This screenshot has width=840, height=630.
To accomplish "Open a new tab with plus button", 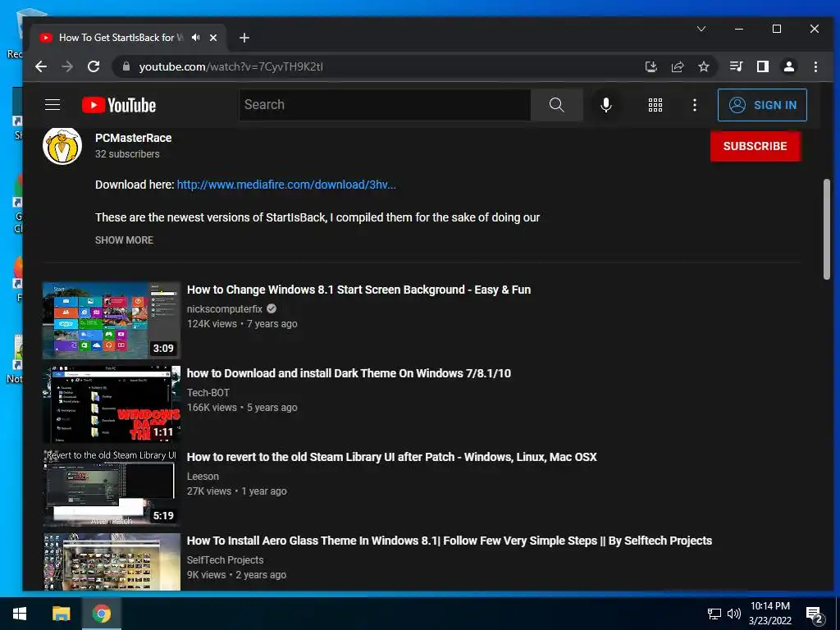I will (244, 38).
